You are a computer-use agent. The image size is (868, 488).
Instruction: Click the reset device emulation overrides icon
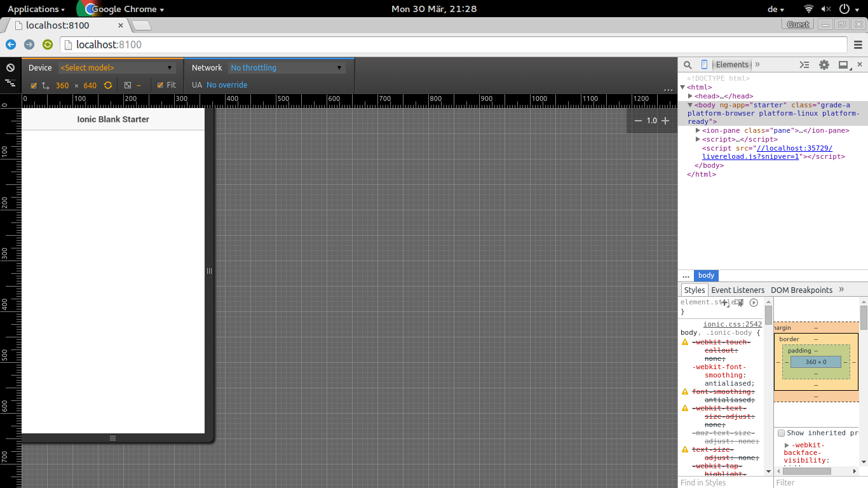(x=10, y=67)
